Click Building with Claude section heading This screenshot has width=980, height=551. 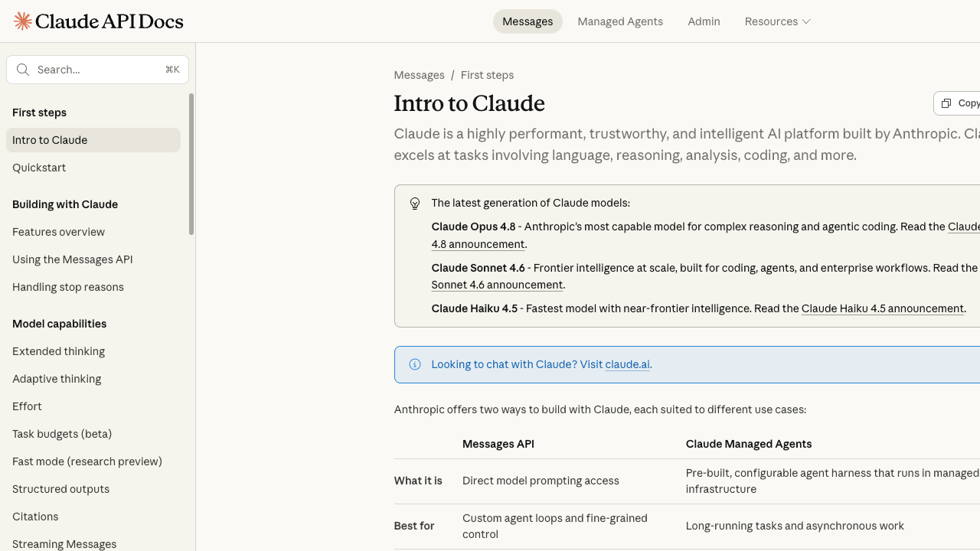pos(65,204)
